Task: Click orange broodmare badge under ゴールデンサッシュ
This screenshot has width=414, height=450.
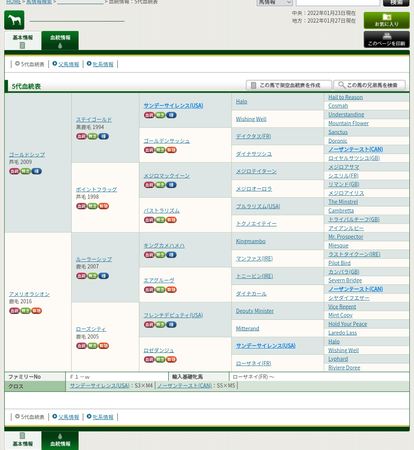Action: pyautogui.click(x=171, y=150)
